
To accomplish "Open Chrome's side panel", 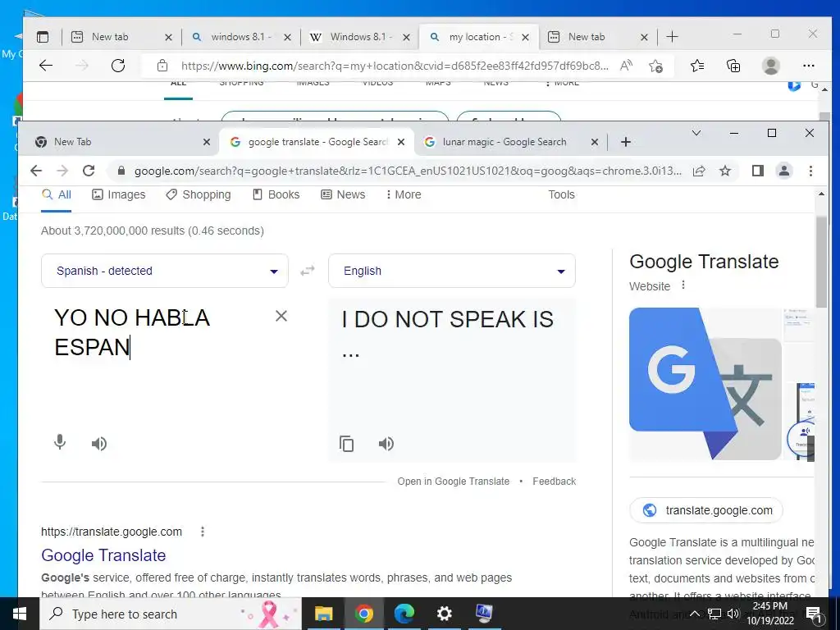I will coord(757,171).
